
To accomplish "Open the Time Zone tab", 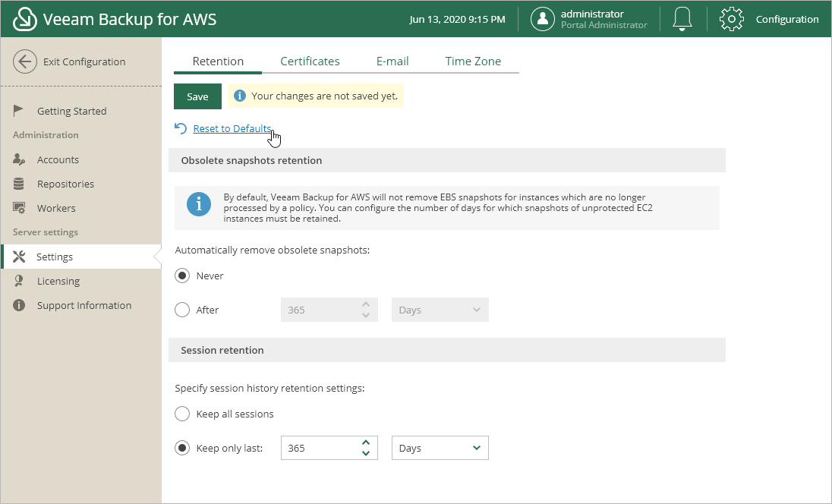I will [x=473, y=61].
